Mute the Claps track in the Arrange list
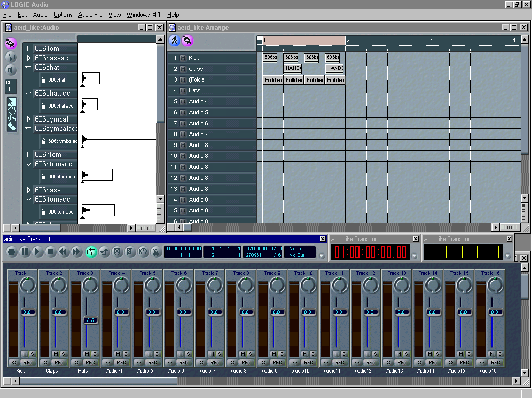This screenshot has width=532, height=399. click(x=183, y=69)
